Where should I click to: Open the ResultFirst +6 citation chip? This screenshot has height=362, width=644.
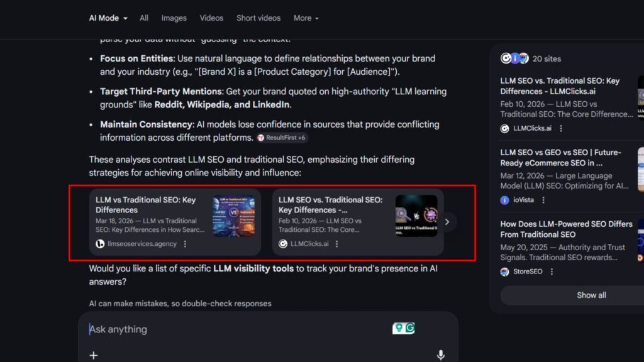282,138
